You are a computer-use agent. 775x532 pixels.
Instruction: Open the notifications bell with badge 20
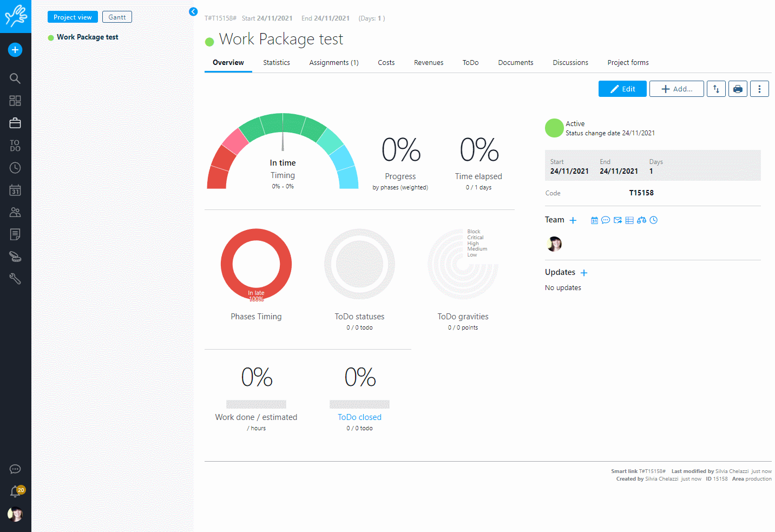click(16, 491)
